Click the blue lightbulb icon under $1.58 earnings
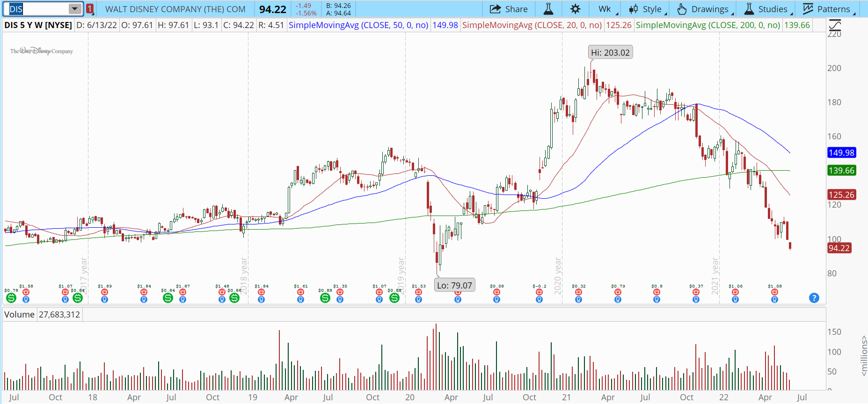 coord(26,300)
